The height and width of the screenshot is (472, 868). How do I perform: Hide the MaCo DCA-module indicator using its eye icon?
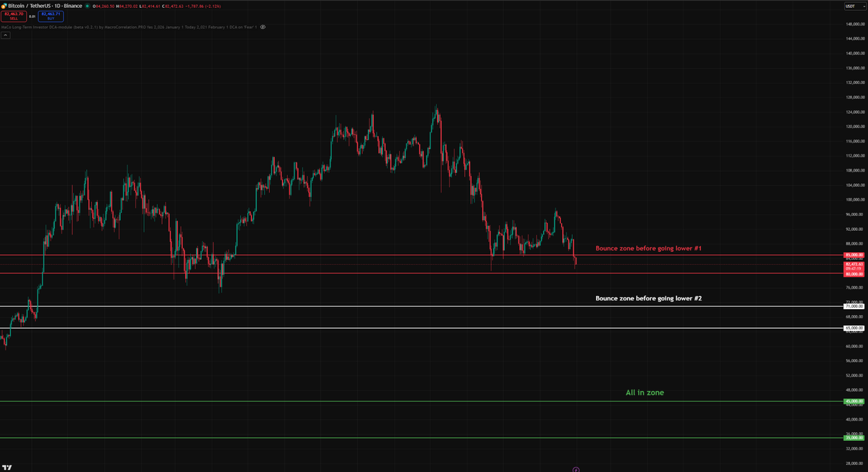coord(263,27)
